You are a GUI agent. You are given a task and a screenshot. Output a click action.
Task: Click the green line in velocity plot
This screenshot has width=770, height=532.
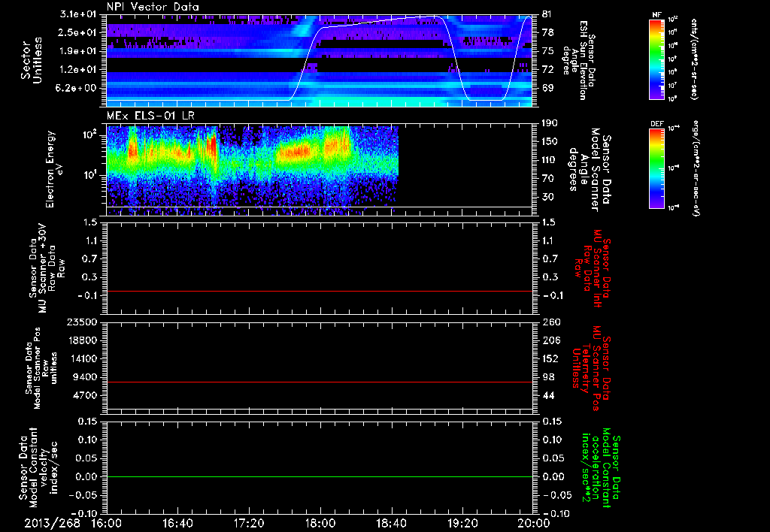pos(320,476)
